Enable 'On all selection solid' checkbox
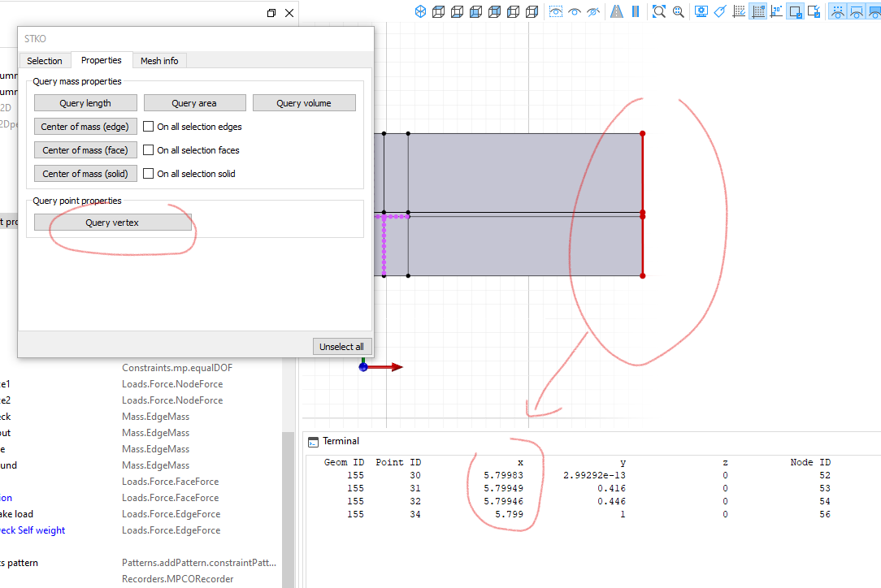 coord(149,174)
